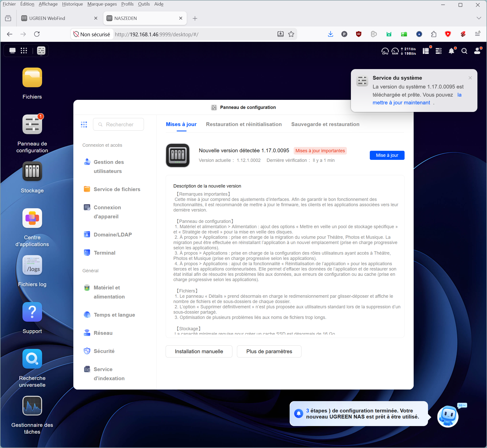Launch Recherche universelle app
The height and width of the screenshot is (448, 487).
coord(32,359)
